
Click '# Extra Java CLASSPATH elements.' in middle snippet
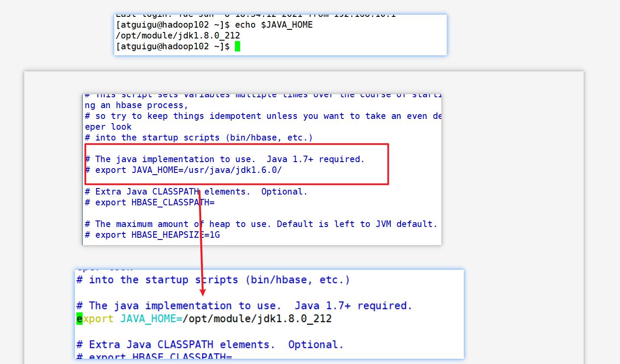pyautogui.click(x=167, y=192)
